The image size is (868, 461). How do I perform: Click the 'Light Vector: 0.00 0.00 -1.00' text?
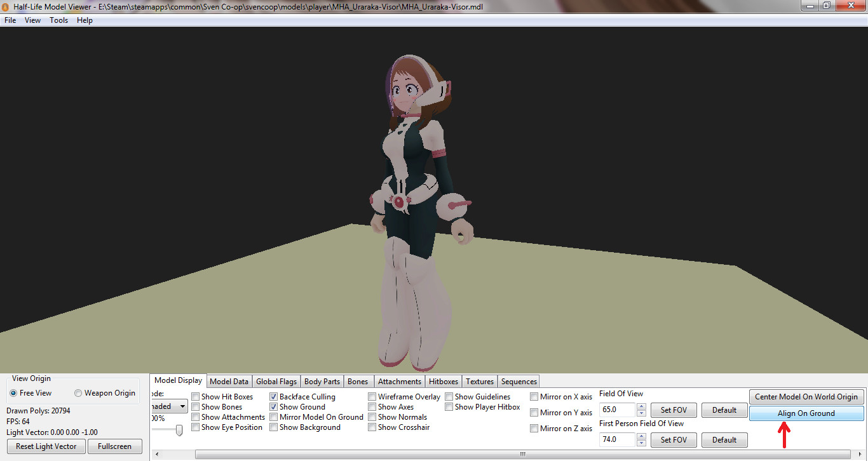click(x=52, y=432)
